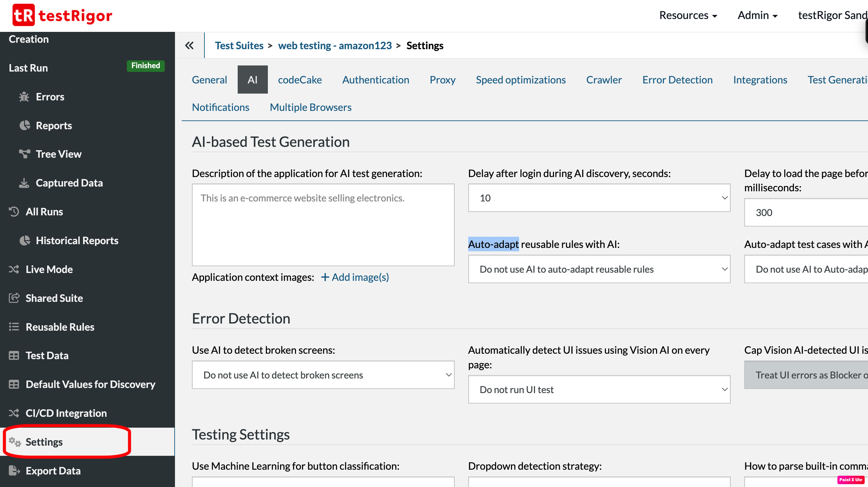Click the Tree View hierarchy icon
The width and height of the screenshot is (868, 487).
[24, 154]
